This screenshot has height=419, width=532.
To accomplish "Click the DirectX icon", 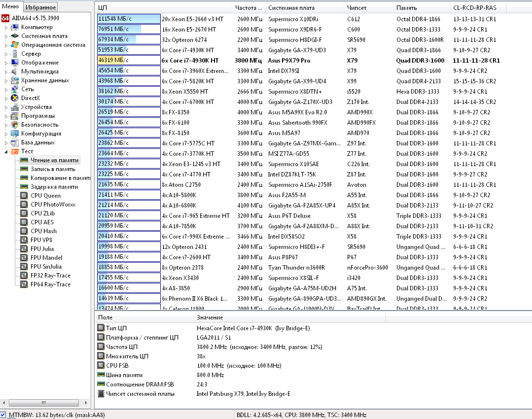I will [15, 98].
